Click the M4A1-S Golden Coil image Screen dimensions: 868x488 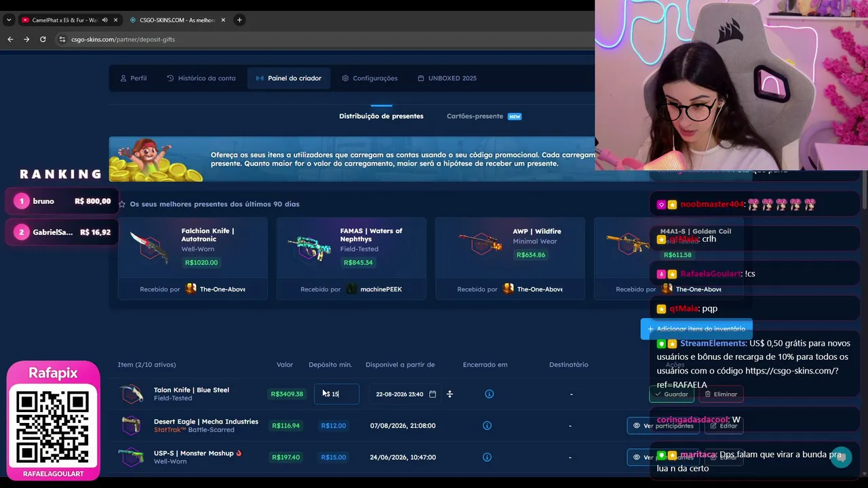(x=627, y=243)
